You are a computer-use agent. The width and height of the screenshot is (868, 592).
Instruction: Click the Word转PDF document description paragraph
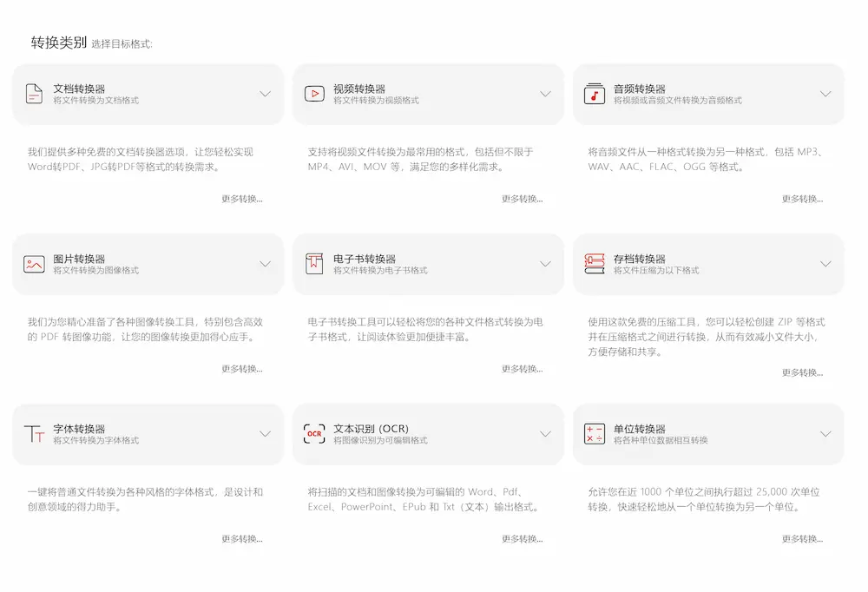coord(141,160)
